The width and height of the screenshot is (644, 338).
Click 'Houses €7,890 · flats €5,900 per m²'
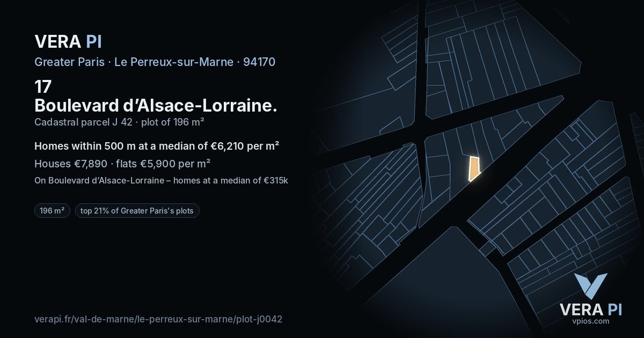[122, 164]
